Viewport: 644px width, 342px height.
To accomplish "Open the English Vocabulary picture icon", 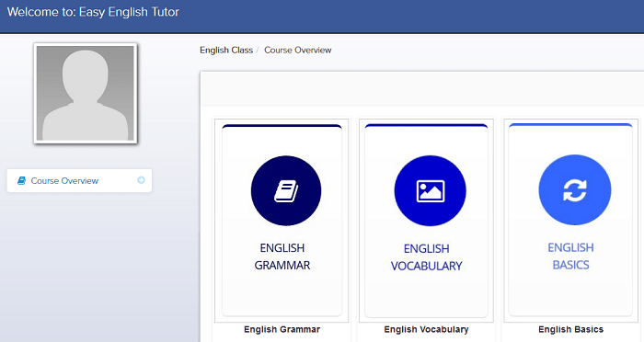I will click(x=430, y=191).
